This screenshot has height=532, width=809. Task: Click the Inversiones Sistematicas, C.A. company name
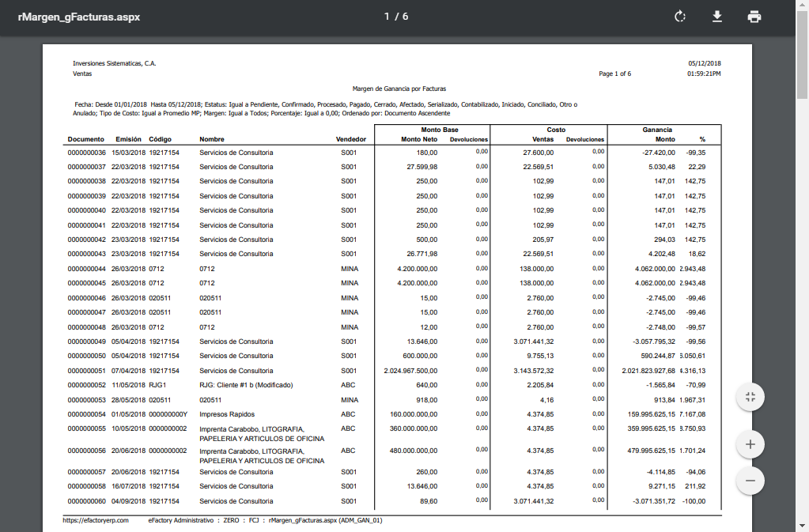tap(114, 63)
